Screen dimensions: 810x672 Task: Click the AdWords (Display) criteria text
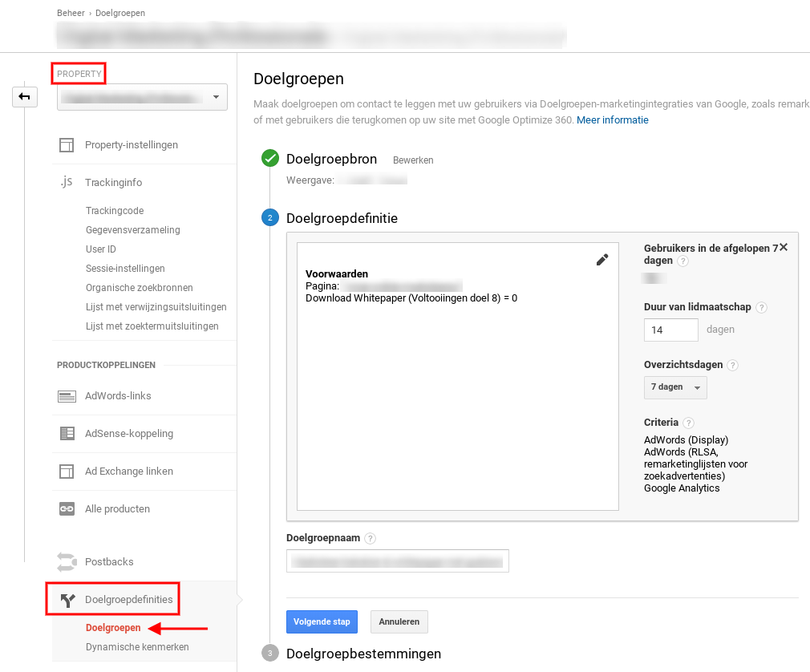coord(686,440)
